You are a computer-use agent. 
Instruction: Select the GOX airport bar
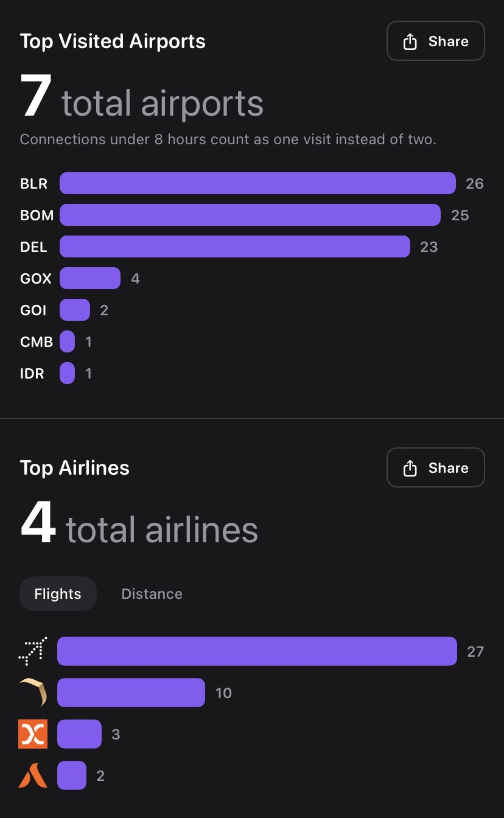(x=90, y=278)
